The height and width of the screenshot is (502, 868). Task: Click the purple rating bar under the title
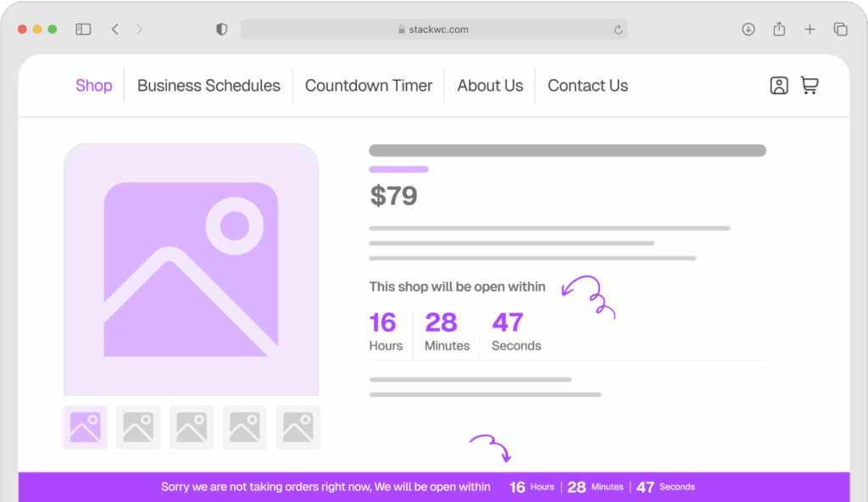398,169
